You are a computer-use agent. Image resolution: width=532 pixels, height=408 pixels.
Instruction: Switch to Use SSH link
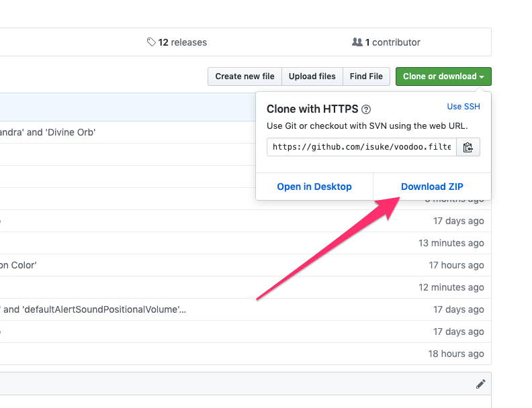tap(463, 107)
